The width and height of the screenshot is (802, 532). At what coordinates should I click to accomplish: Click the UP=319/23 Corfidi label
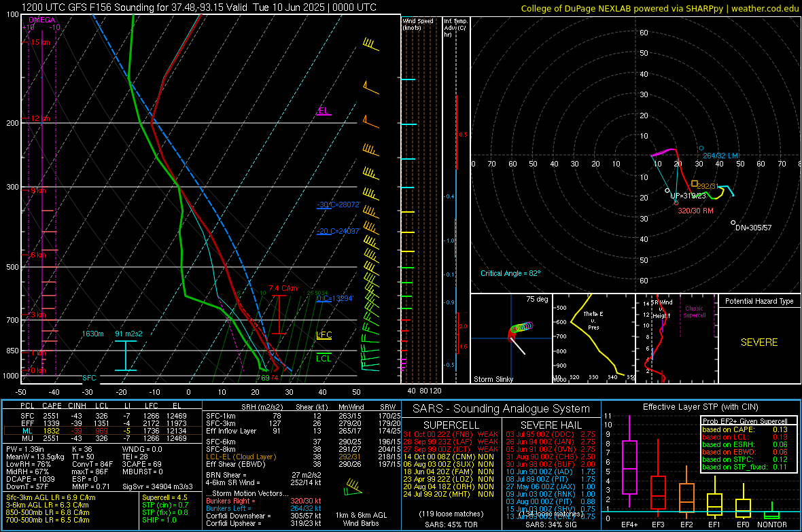click(688, 196)
